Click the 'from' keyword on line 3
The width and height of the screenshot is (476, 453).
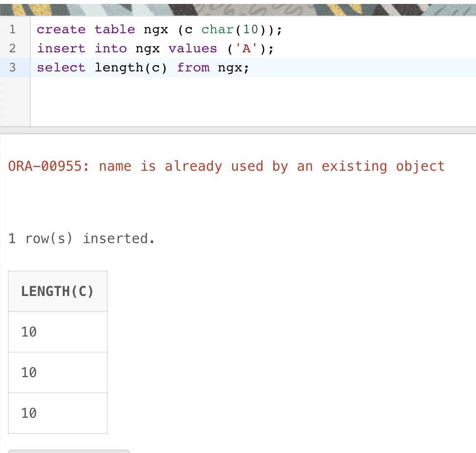tap(193, 68)
